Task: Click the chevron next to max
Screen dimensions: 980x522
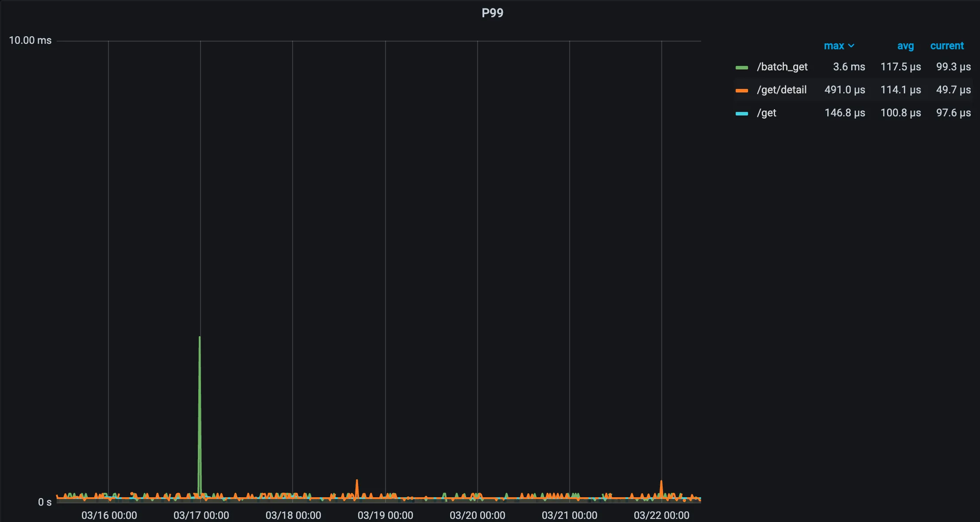Action: click(x=851, y=46)
